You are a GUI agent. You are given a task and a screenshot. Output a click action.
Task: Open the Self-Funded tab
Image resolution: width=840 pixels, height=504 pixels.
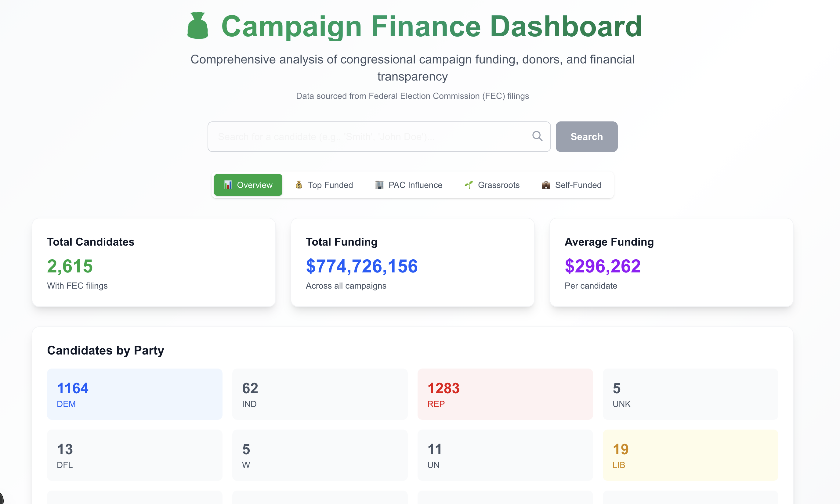point(571,185)
